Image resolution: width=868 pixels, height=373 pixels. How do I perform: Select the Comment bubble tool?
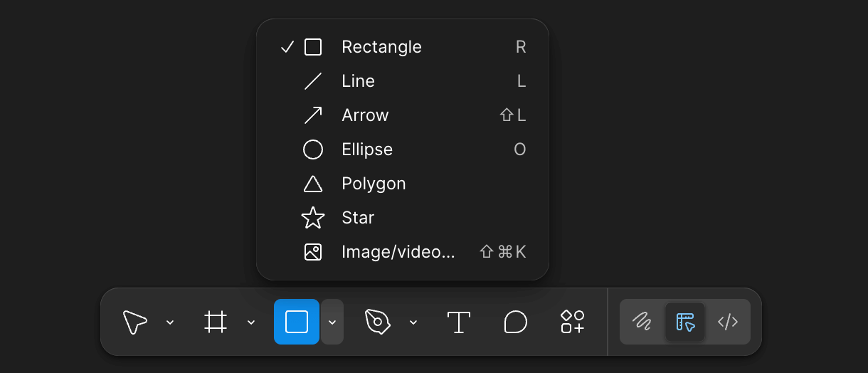point(515,322)
